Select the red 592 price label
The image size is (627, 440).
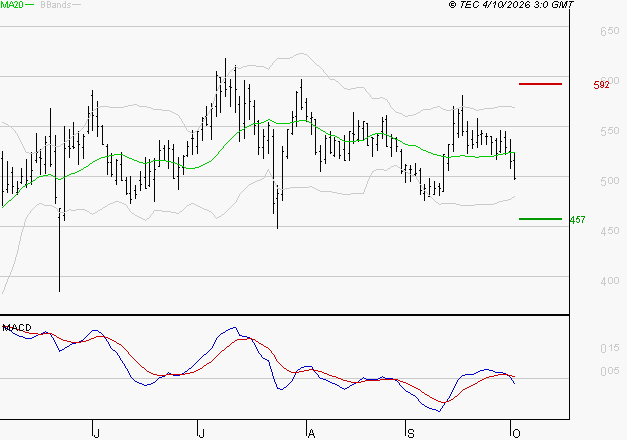click(x=601, y=85)
